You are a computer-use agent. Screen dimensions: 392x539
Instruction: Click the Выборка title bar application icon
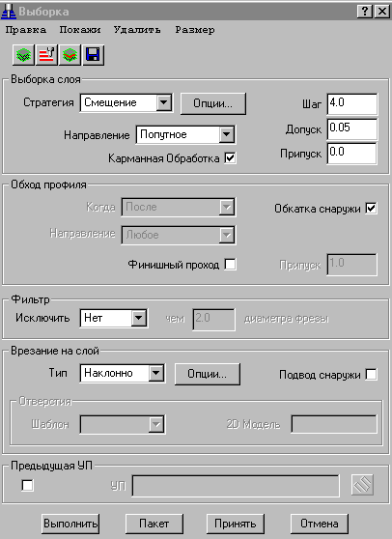[x=9, y=11]
